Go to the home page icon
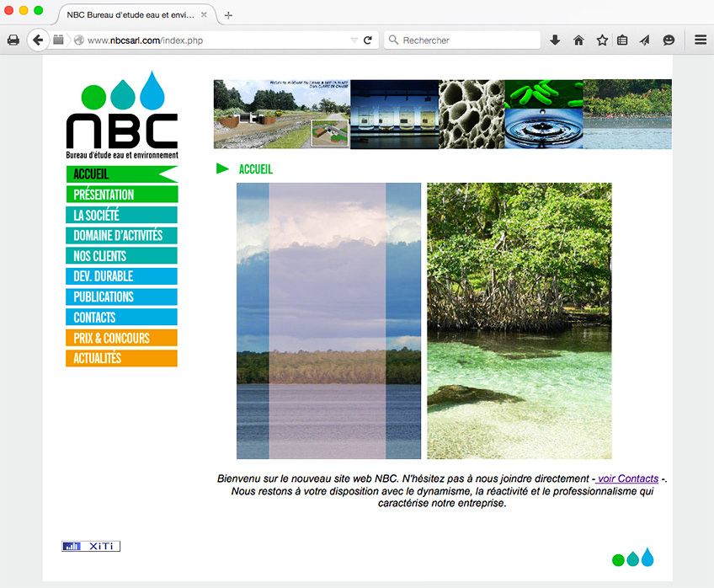Image resolution: width=714 pixels, height=588 pixels. click(578, 40)
